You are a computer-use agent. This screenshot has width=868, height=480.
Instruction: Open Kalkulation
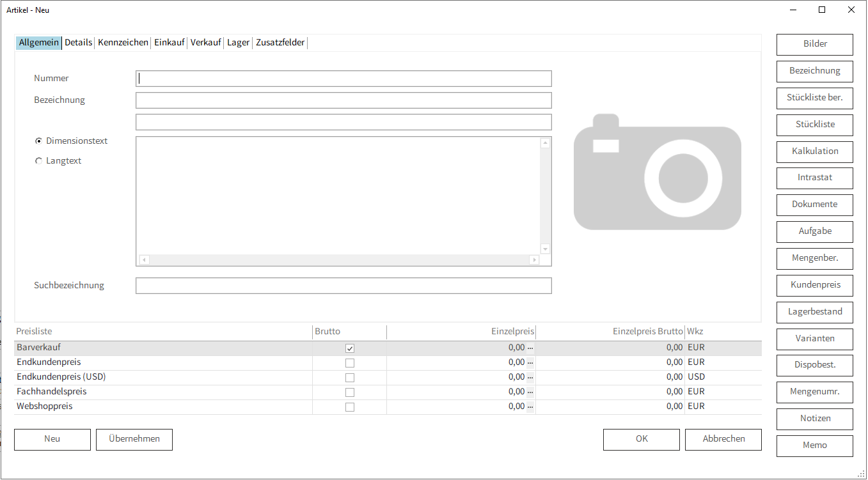(x=815, y=151)
